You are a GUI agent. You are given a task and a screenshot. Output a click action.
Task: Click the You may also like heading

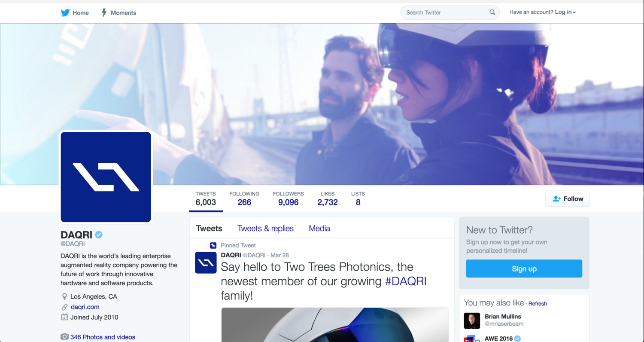tap(494, 303)
